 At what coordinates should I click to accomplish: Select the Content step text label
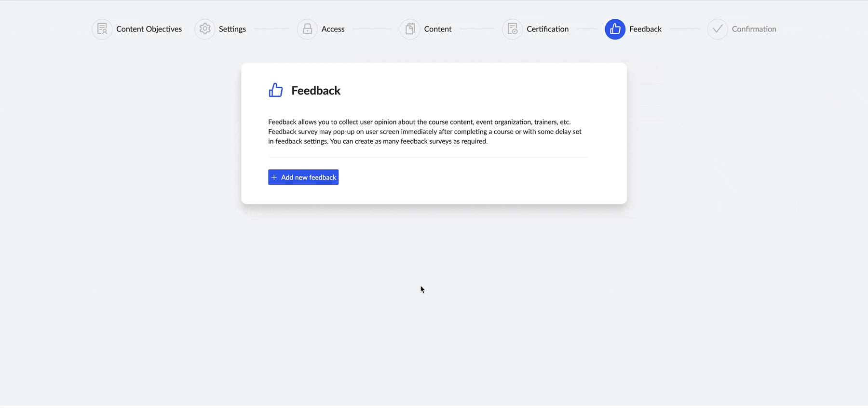click(438, 29)
